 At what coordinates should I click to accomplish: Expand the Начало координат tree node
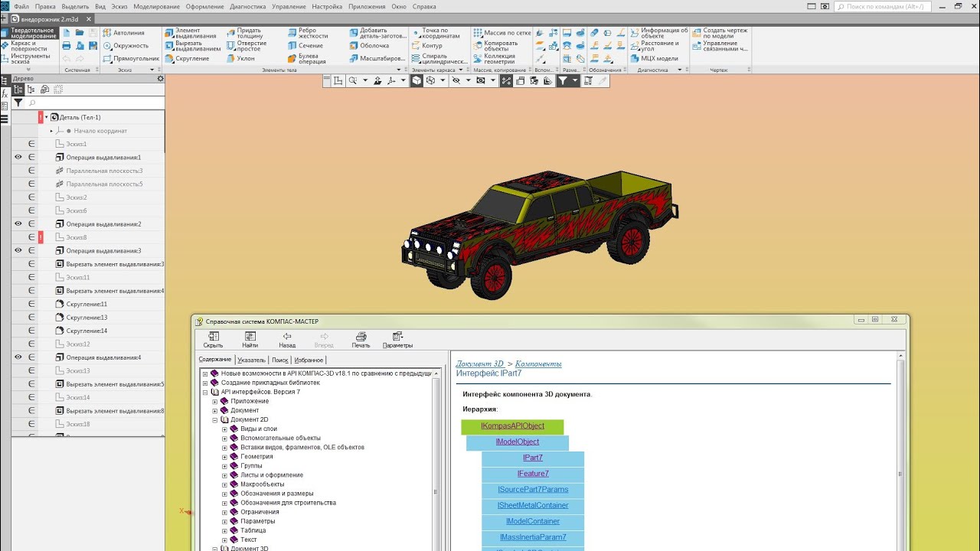coord(52,131)
